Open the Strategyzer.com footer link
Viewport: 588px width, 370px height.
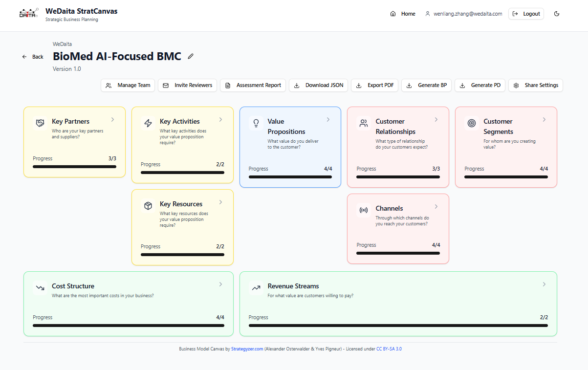(x=247, y=349)
